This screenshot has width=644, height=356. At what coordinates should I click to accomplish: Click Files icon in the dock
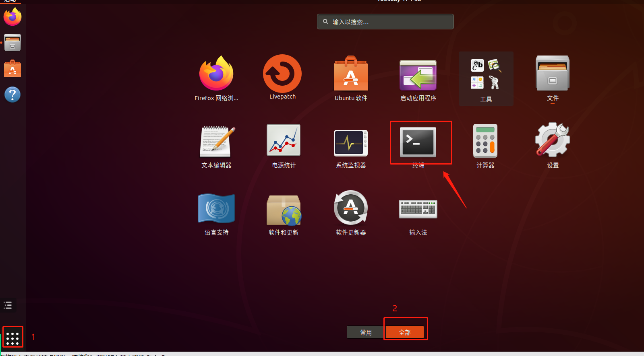click(12, 42)
